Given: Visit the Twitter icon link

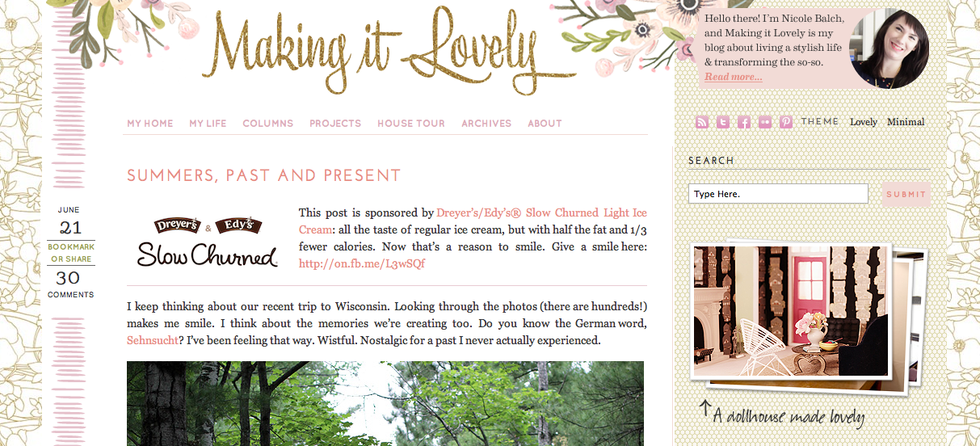Looking at the screenshot, I should click(722, 123).
